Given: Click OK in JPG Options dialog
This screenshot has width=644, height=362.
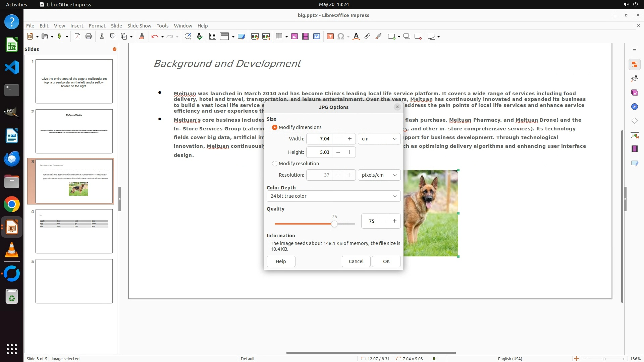Looking at the screenshot, I should pyautogui.click(x=386, y=261).
